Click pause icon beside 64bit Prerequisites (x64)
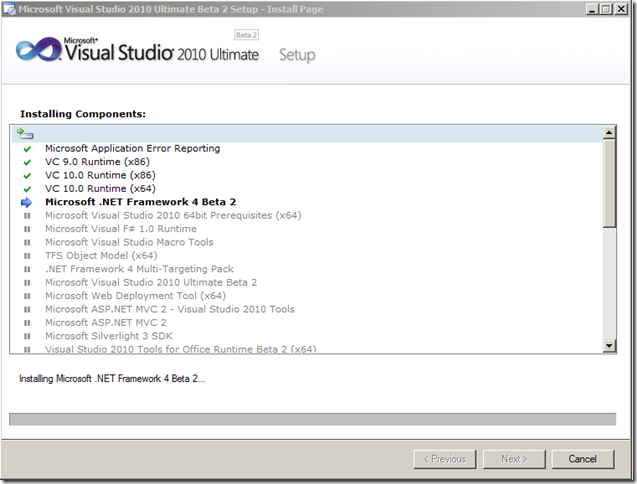 (27, 216)
